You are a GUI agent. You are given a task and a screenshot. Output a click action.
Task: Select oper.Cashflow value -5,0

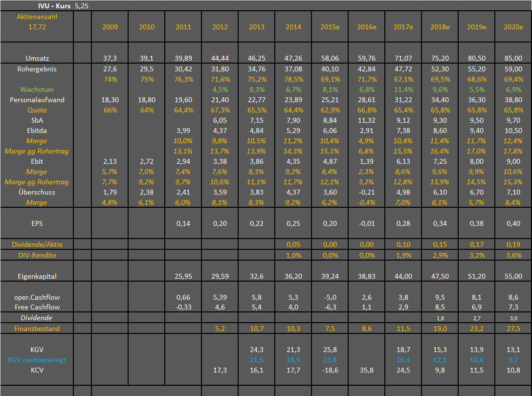coord(330,297)
